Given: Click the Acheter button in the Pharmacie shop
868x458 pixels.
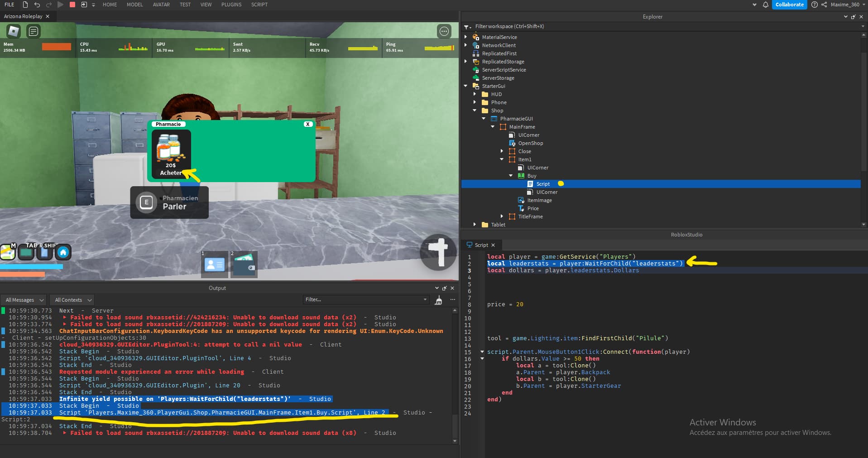Looking at the screenshot, I should 171,173.
